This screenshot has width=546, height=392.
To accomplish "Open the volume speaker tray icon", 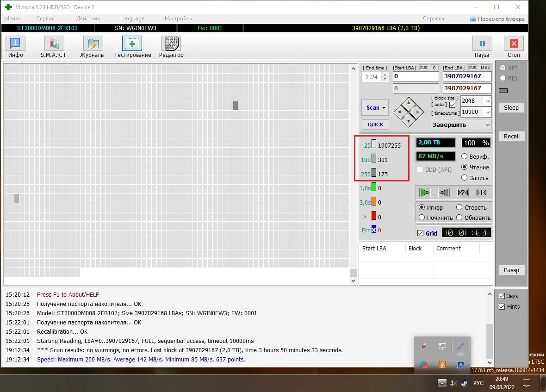I will tap(453, 383).
